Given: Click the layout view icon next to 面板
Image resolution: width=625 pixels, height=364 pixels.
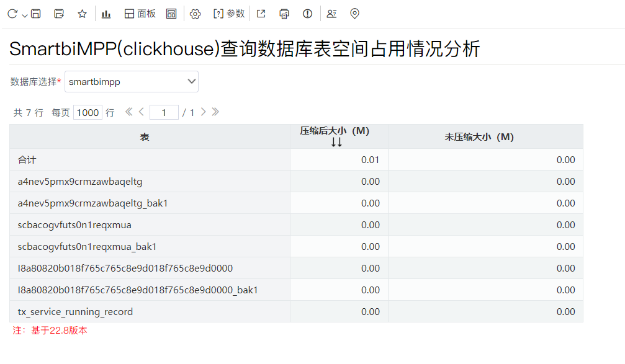Looking at the screenshot, I should click(x=171, y=14).
